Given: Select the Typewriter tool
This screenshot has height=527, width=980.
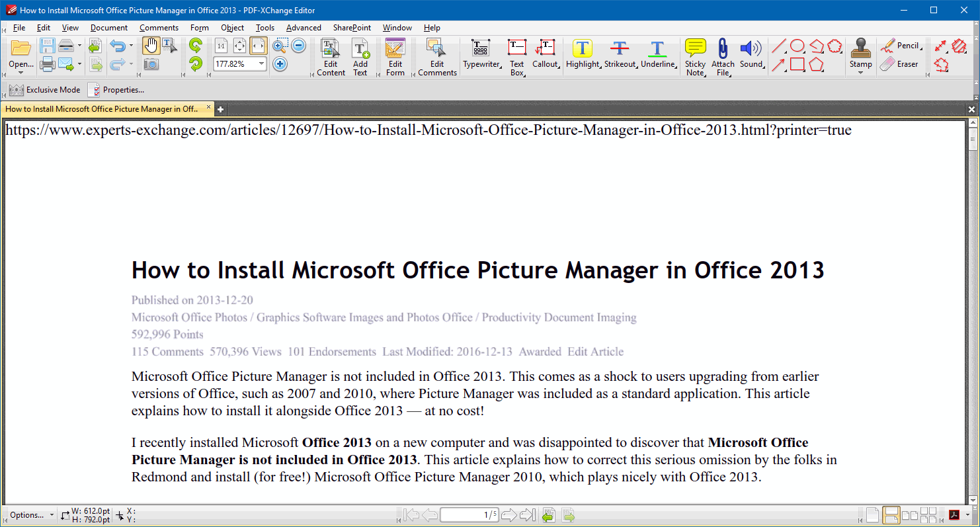Looking at the screenshot, I should point(482,54).
